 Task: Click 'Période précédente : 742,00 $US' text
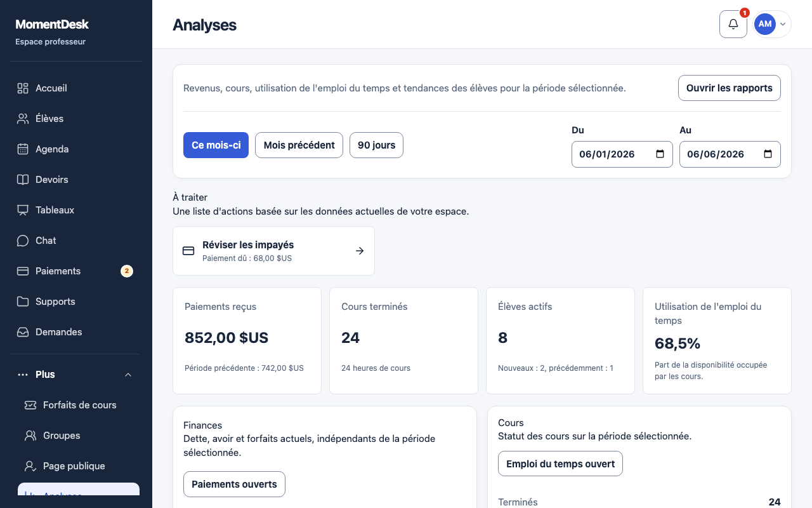244,368
